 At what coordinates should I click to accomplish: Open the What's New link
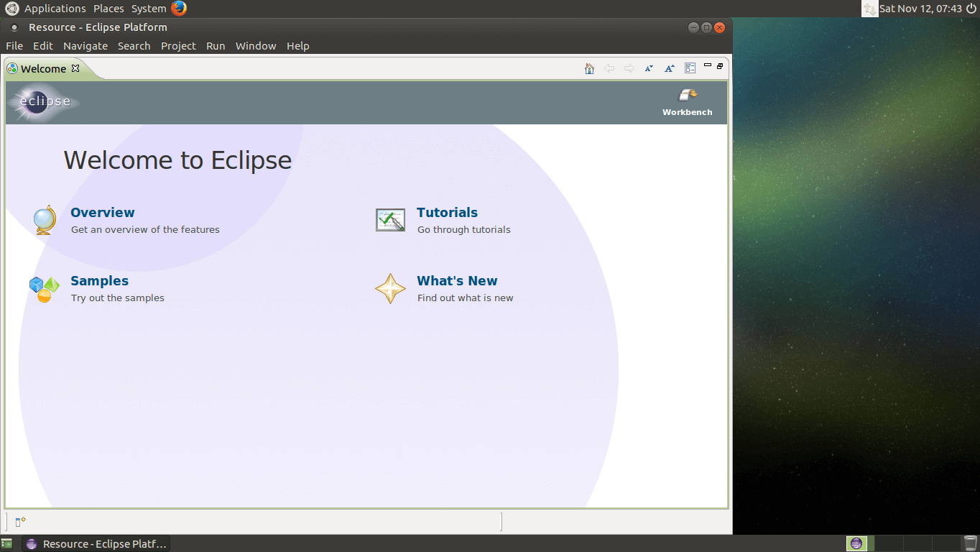[457, 281]
